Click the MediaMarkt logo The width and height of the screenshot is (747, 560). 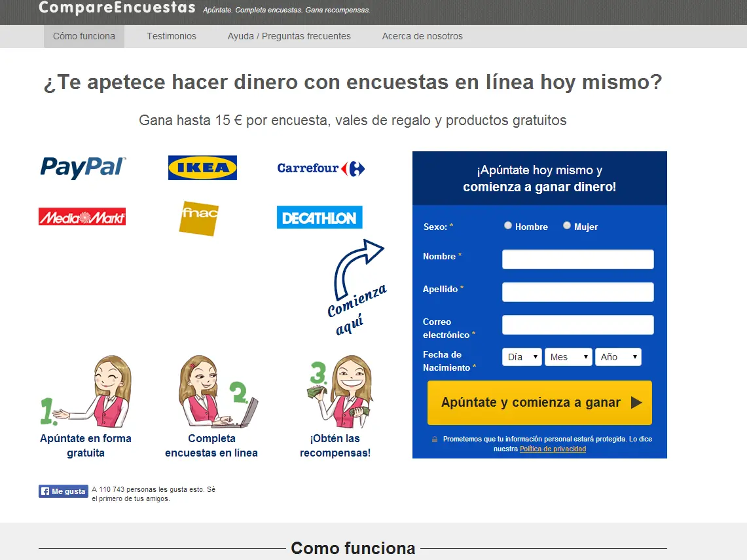pos(82,217)
